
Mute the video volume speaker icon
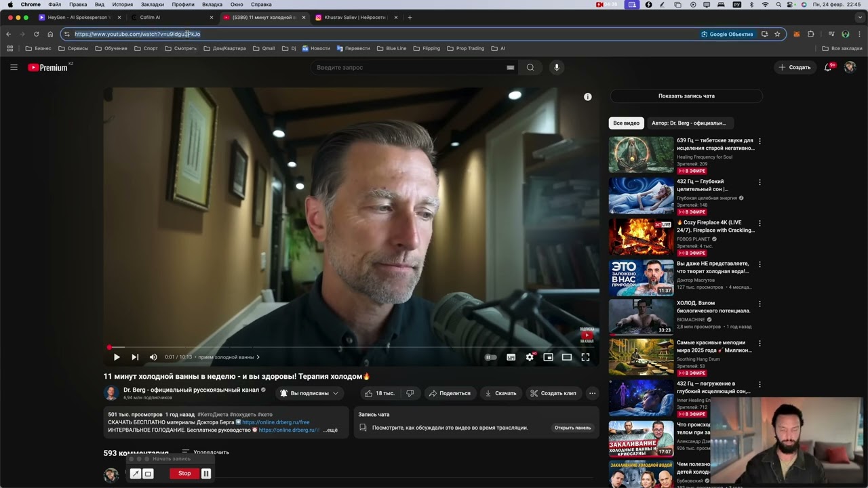point(153,357)
